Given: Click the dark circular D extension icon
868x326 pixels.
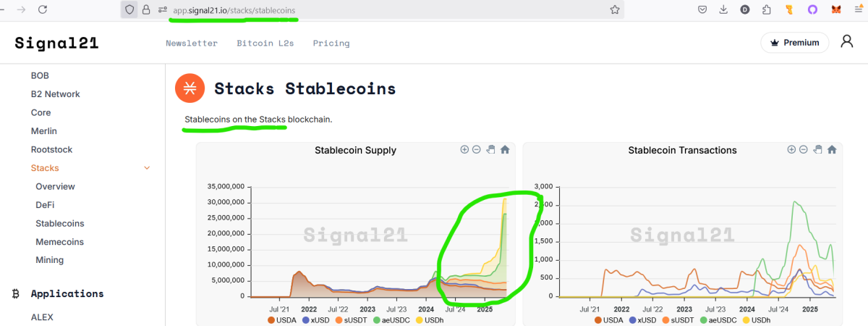Looking at the screenshot, I should tap(745, 9).
